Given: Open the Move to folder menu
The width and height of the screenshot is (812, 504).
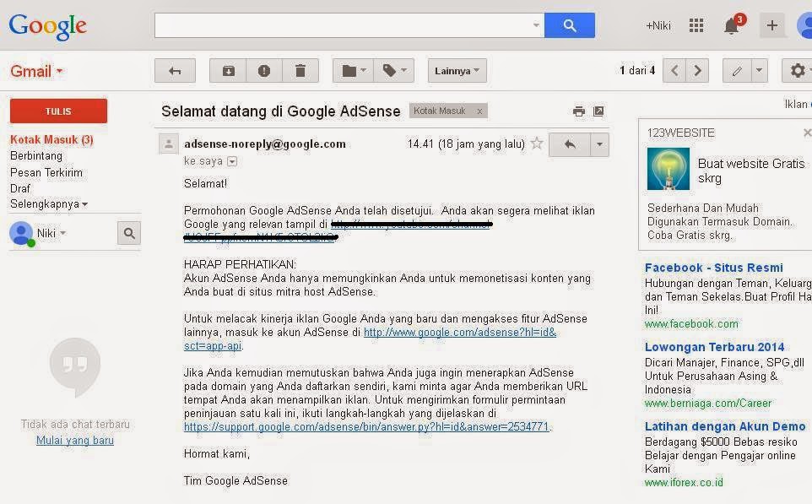Looking at the screenshot, I should (x=353, y=71).
